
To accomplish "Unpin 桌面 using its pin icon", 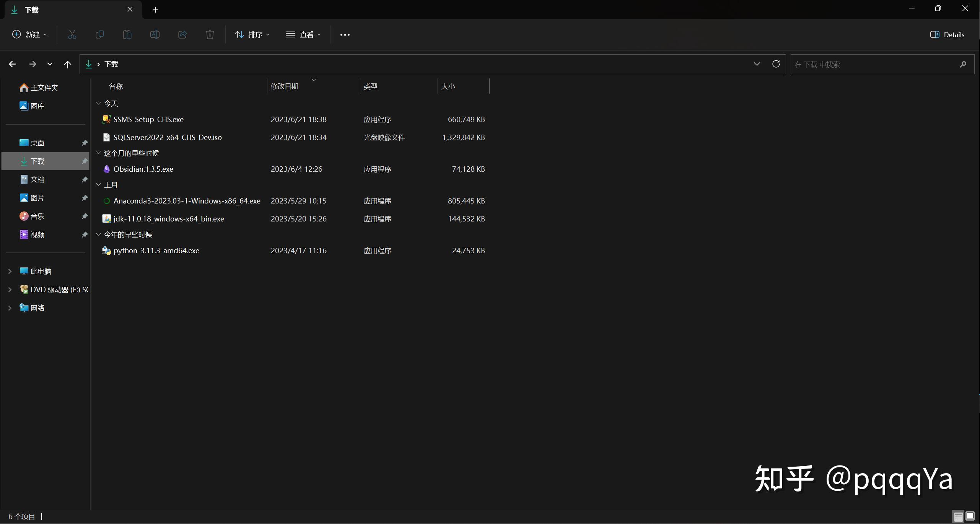I will click(x=85, y=143).
